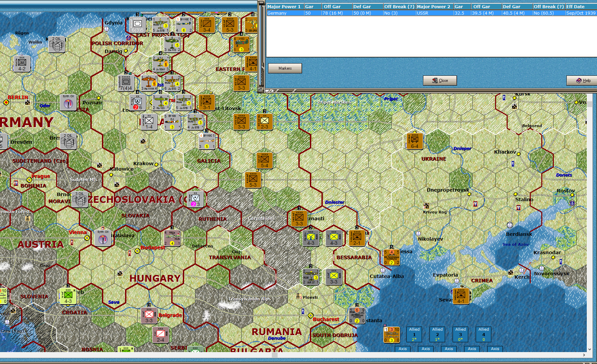597x364 pixels.
Task: Click the 'Major Power 1' column header
Action: [285, 6]
